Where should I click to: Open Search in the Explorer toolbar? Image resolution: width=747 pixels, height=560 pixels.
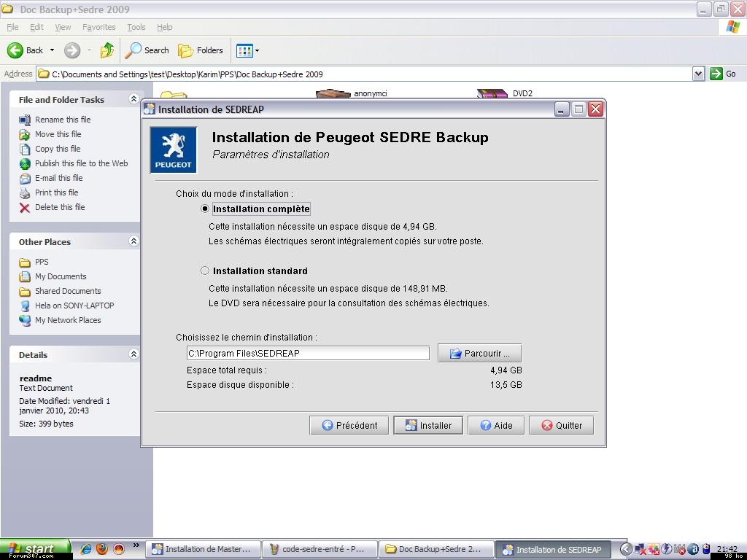coord(147,50)
